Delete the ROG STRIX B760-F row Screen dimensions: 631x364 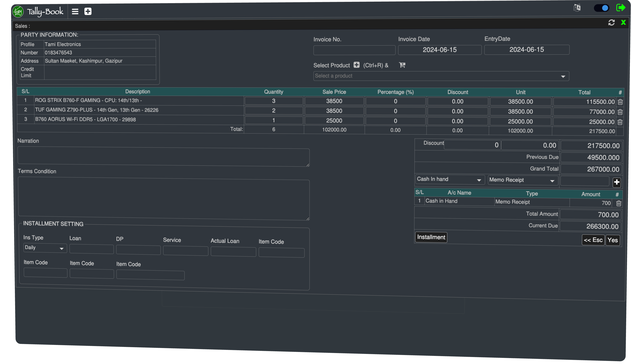(x=620, y=102)
